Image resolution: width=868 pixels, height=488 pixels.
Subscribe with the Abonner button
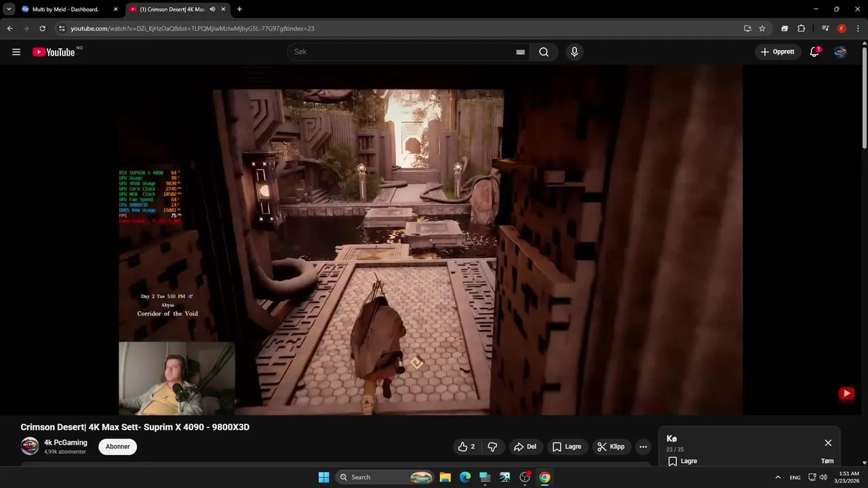point(117,447)
